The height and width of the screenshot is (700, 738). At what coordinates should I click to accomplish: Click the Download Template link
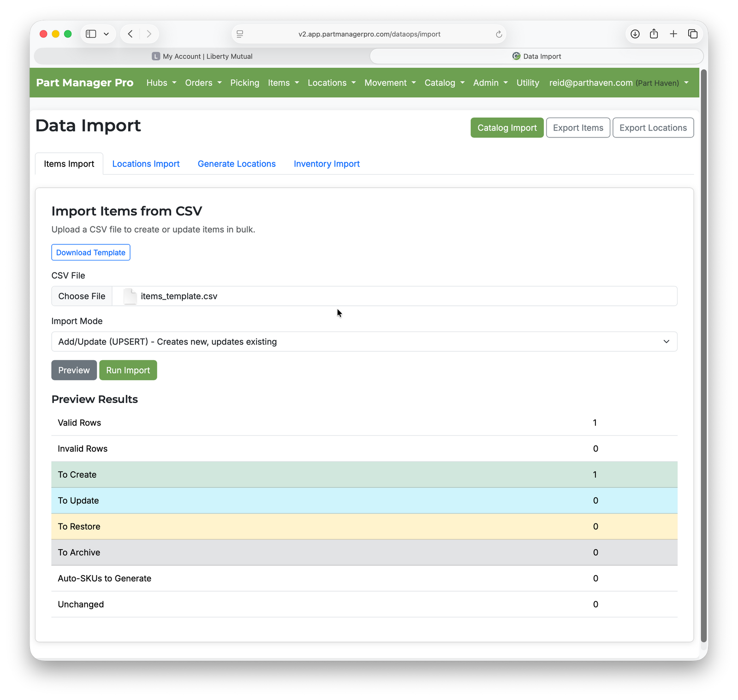(x=90, y=252)
